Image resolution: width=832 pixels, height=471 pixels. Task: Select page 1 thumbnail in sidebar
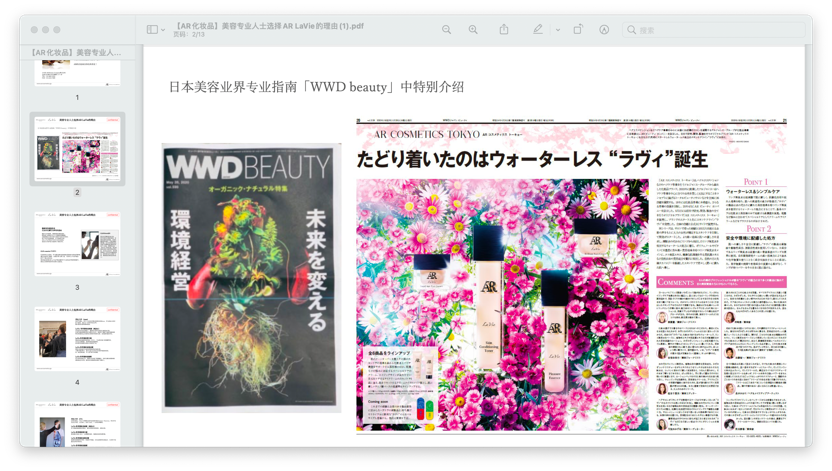(77, 73)
